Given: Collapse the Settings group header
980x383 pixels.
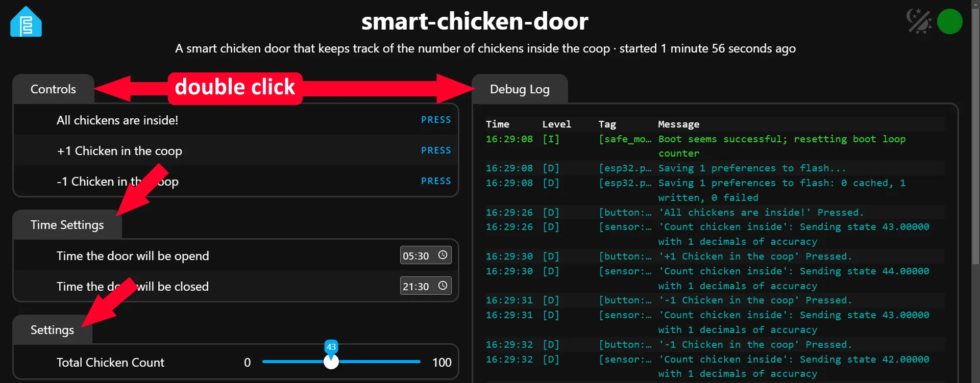Looking at the screenshot, I should tap(52, 330).
